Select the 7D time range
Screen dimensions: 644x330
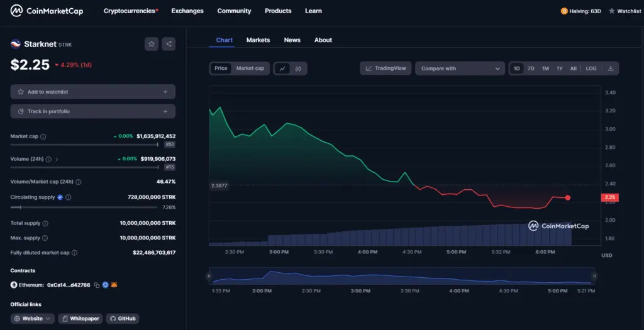pos(531,69)
